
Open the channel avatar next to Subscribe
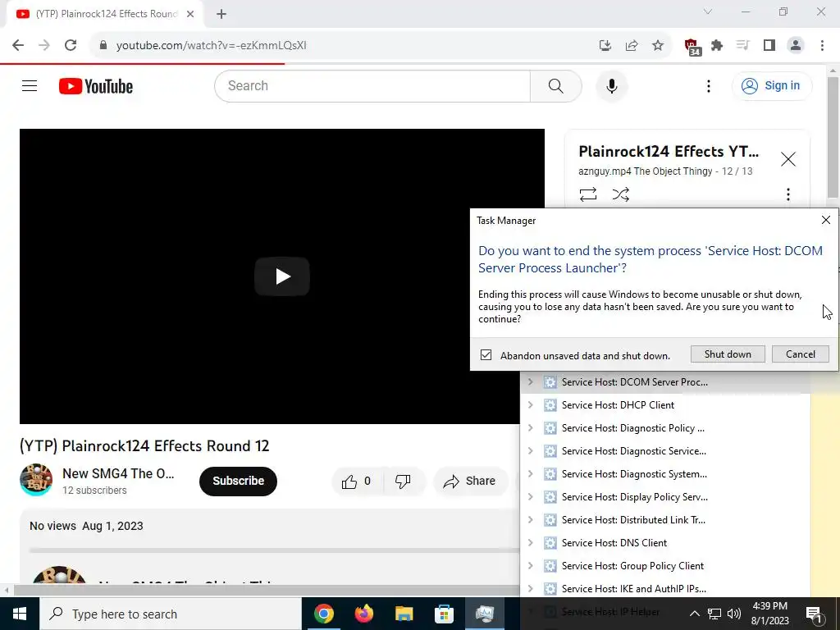(x=36, y=480)
